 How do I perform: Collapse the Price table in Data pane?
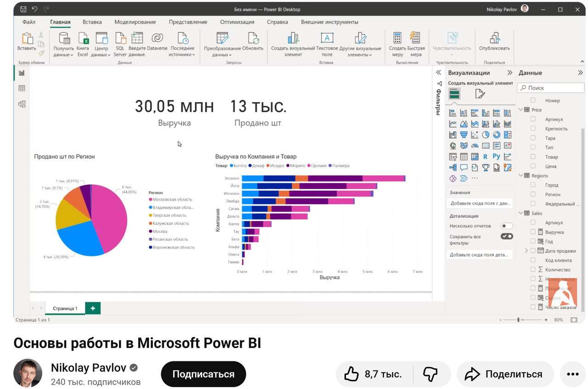click(521, 110)
